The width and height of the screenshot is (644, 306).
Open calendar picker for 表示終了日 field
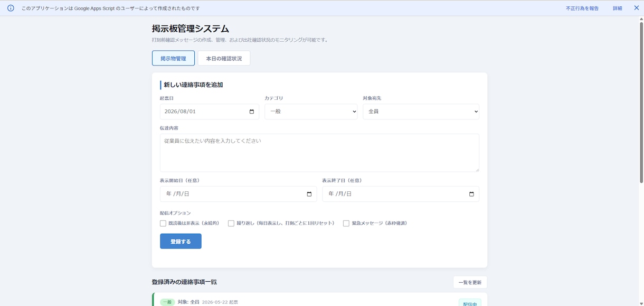471,194
